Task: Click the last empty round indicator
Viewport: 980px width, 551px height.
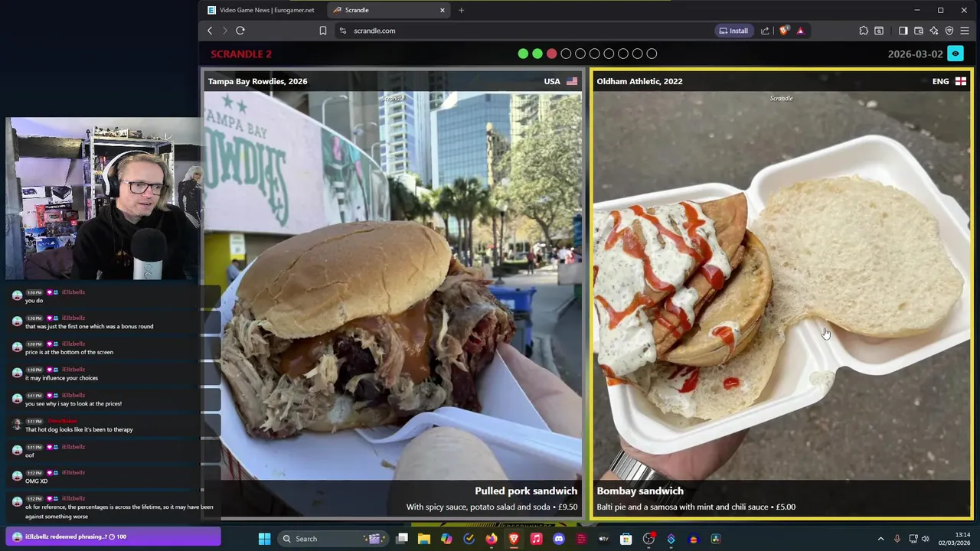Action: (652, 54)
